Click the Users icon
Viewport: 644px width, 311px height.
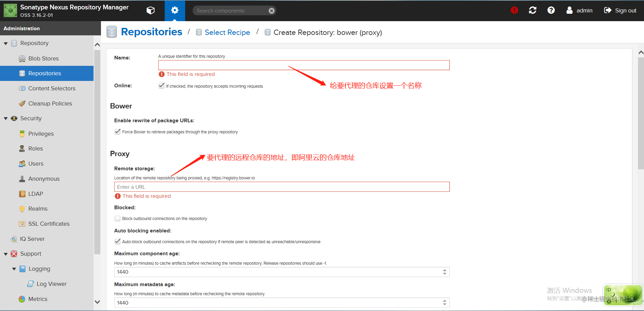coord(22,164)
